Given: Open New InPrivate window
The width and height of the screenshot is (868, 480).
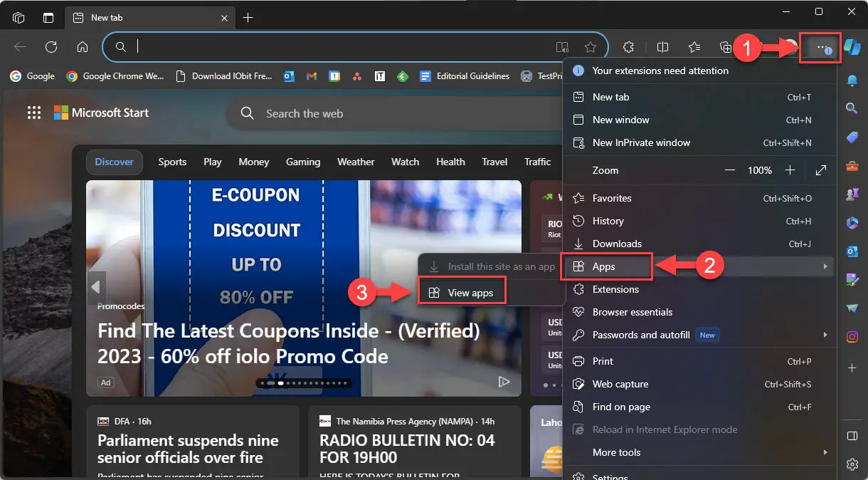Looking at the screenshot, I should tap(699, 142).
